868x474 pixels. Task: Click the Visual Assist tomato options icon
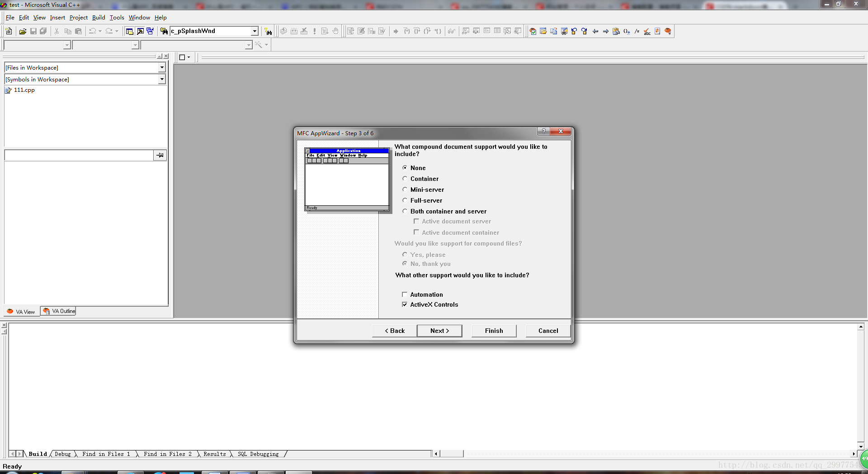(x=668, y=31)
